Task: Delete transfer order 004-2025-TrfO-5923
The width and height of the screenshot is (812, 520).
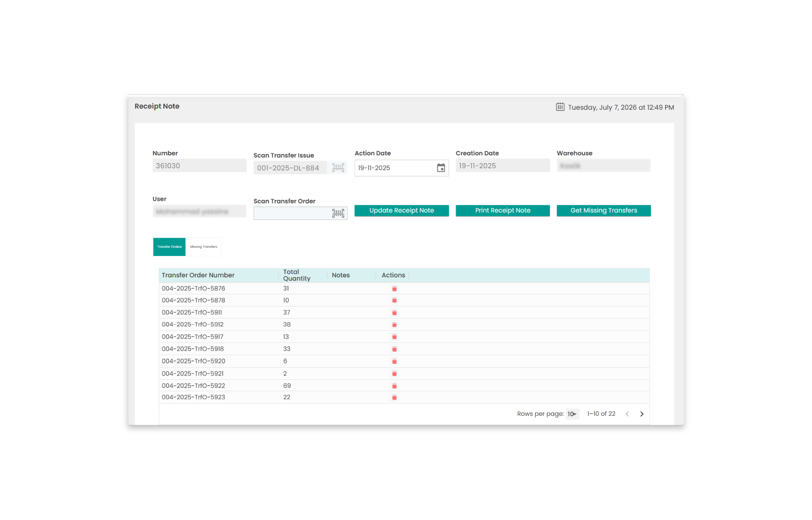Action: coord(394,398)
